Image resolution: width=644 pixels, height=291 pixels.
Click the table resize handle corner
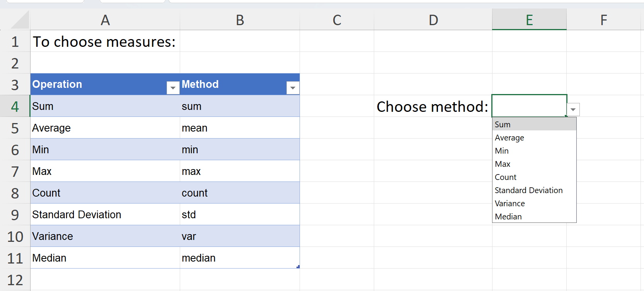click(x=298, y=267)
